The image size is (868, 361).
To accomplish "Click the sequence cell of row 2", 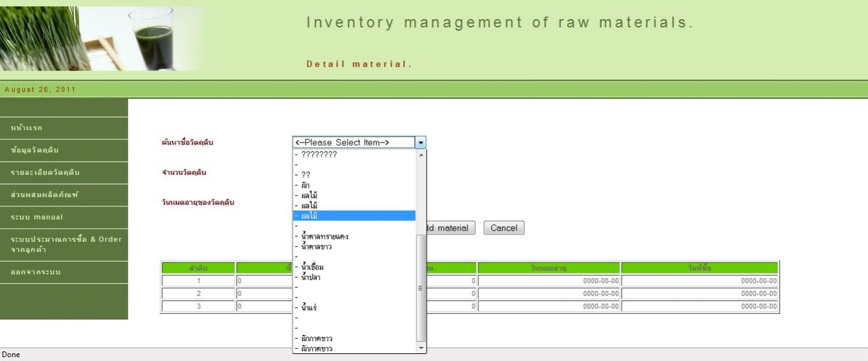I will click(198, 294).
